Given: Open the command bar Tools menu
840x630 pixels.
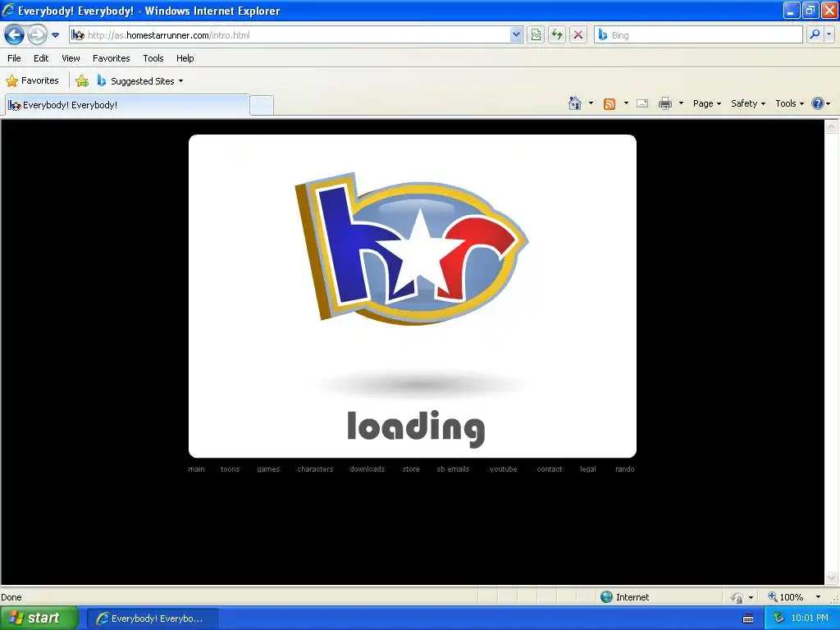Looking at the screenshot, I should (789, 103).
